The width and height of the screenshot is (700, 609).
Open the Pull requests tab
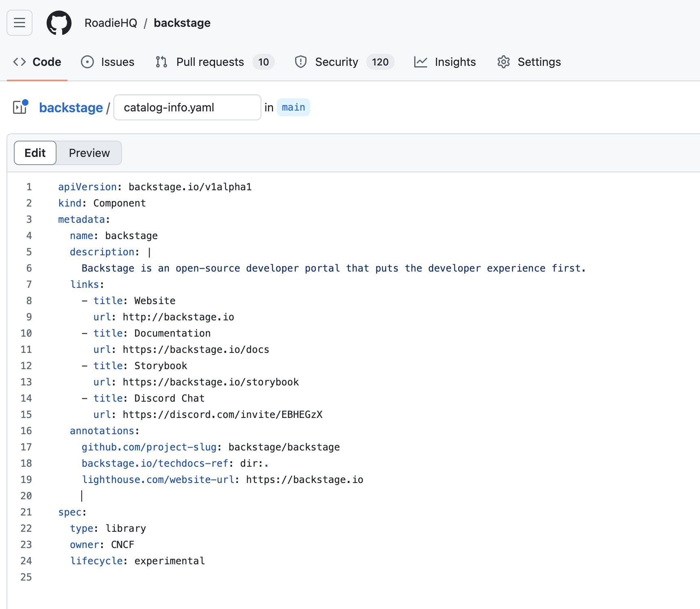tap(215, 62)
